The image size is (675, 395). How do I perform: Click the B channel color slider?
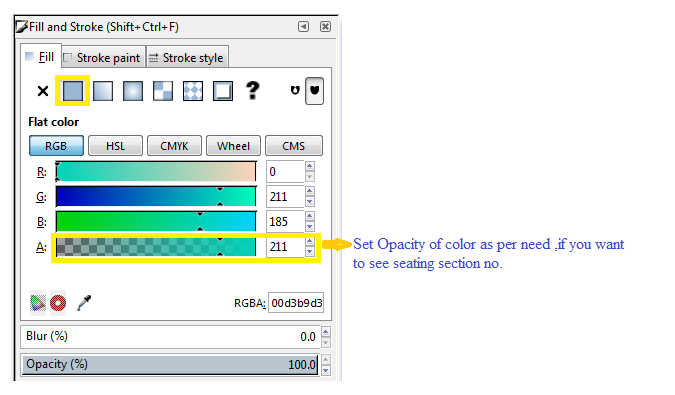pos(156,222)
